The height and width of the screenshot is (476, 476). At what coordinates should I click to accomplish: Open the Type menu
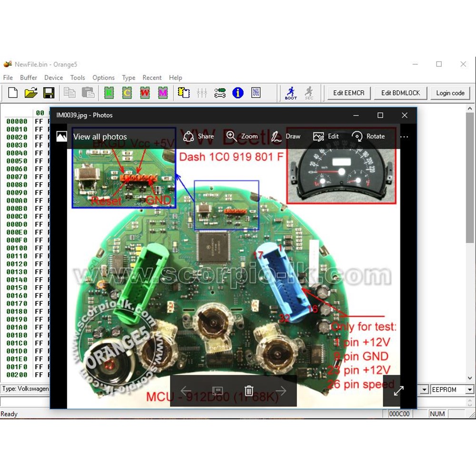tap(129, 78)
